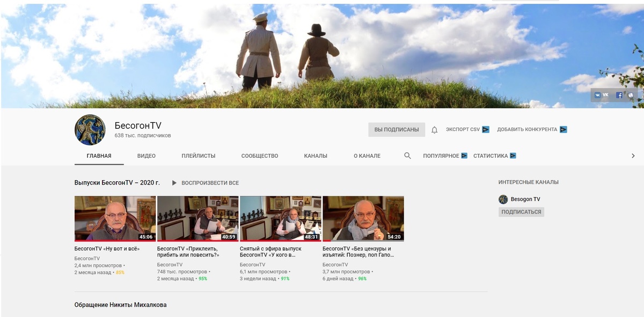Open the third social link icon on banner
The height and width of the screenshot is (317, 644).
coord(631,95)
